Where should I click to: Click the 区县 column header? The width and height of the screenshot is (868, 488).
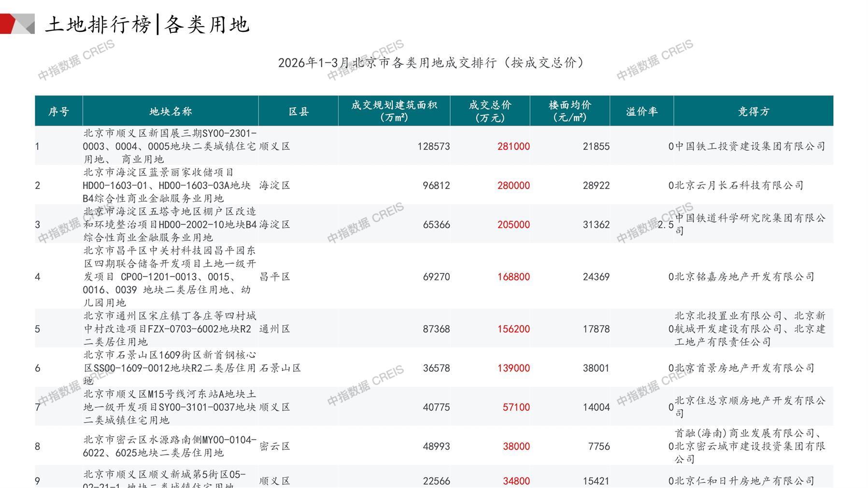click(299, 112)
